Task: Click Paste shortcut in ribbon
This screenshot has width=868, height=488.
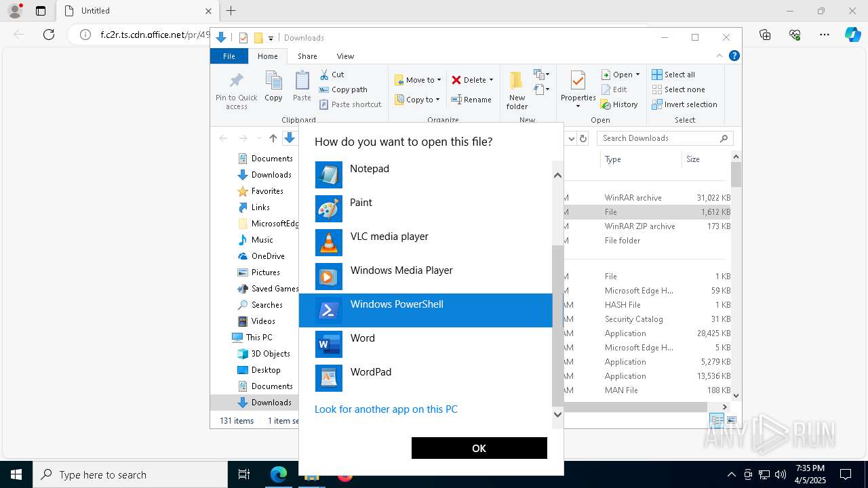Action: 351,104
